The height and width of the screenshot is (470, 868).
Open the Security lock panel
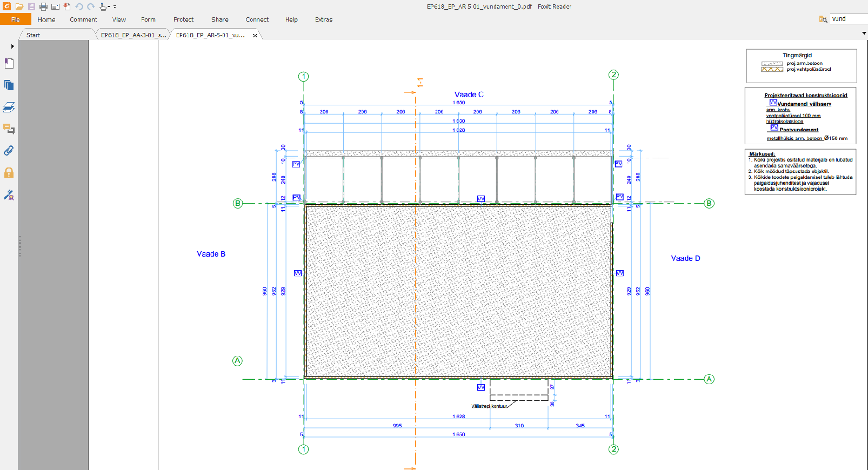9,173
